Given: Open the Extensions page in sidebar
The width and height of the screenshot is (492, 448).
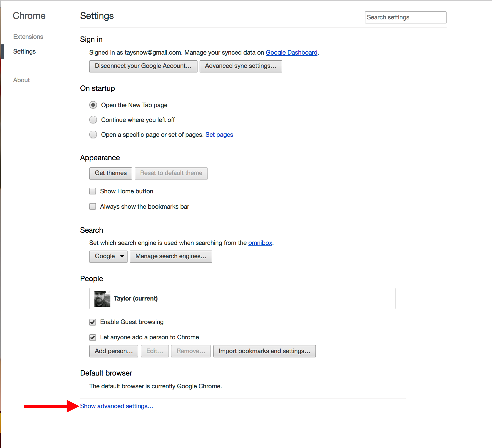Looking at the screenshot, I should 28,37.
